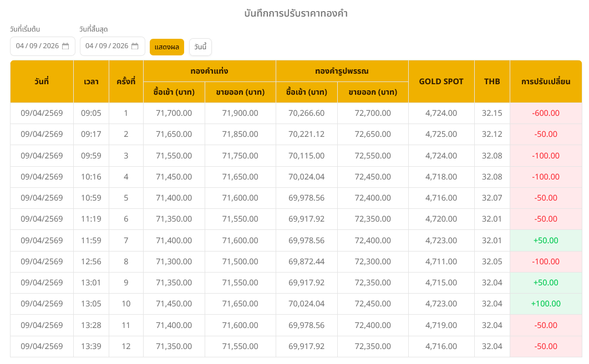Click the THB column header

(491, 81)
